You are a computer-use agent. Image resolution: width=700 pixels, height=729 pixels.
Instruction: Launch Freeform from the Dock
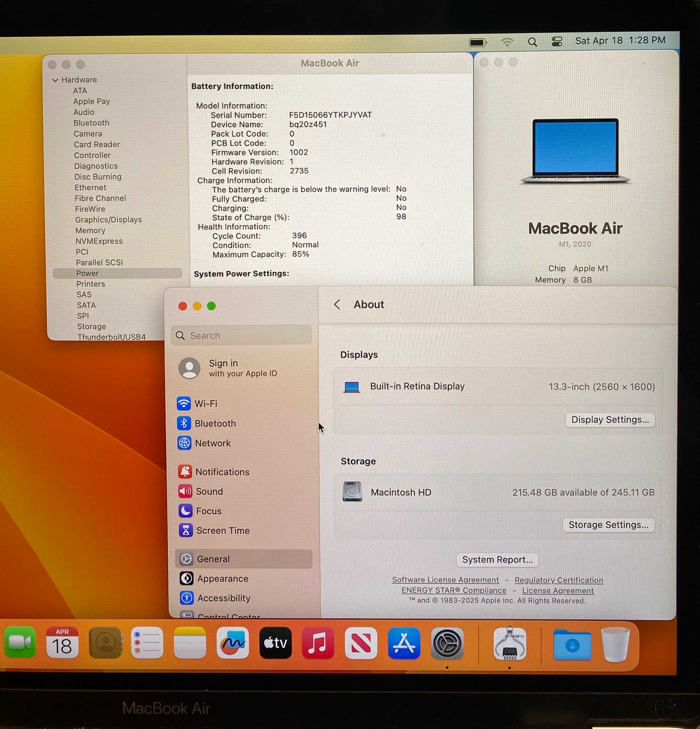[x=233, y=643]
